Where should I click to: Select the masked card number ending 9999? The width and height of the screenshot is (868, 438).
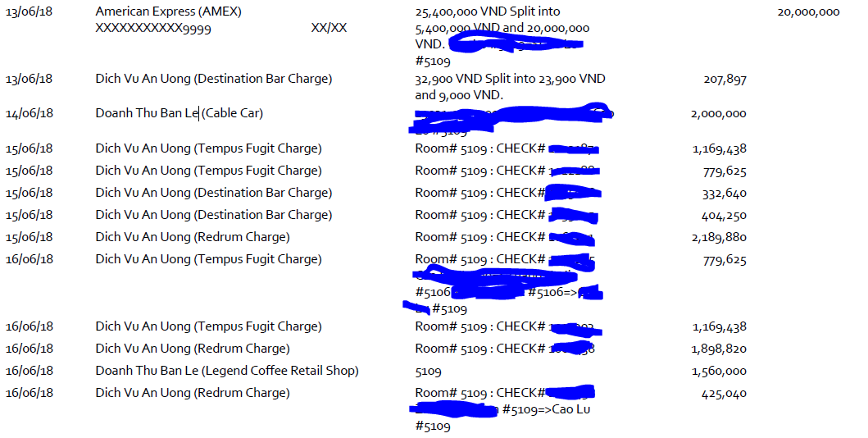coord(152,28)
